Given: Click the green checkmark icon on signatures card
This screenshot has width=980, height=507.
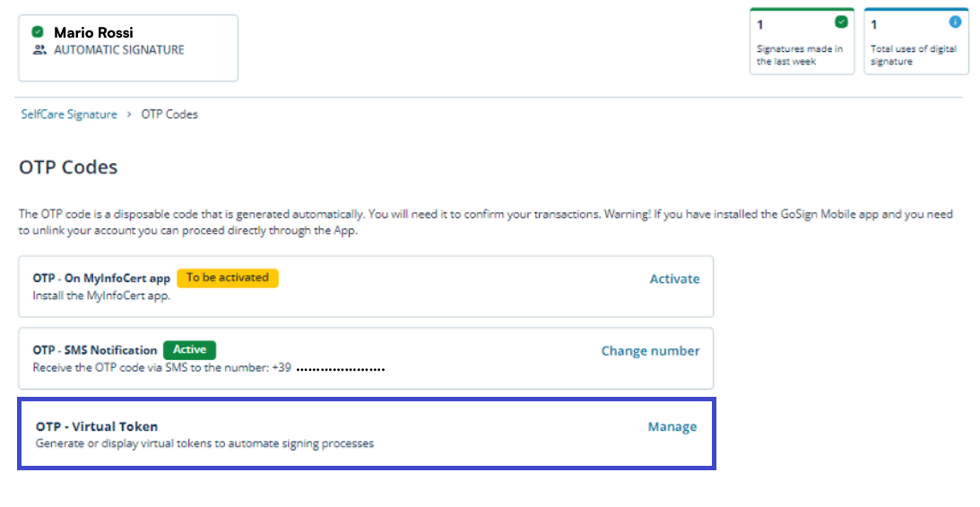Looking at the screenshot, I should (x=841, y=22).
